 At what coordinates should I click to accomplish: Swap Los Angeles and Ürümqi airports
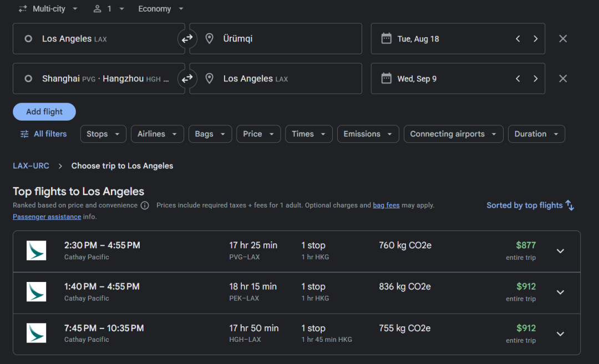pos(187,39)
